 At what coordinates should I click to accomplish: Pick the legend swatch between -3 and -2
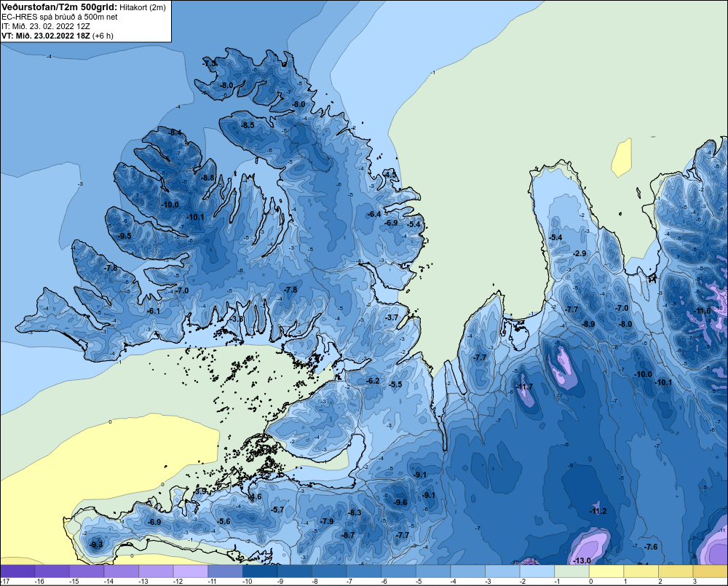click(502, 571)
